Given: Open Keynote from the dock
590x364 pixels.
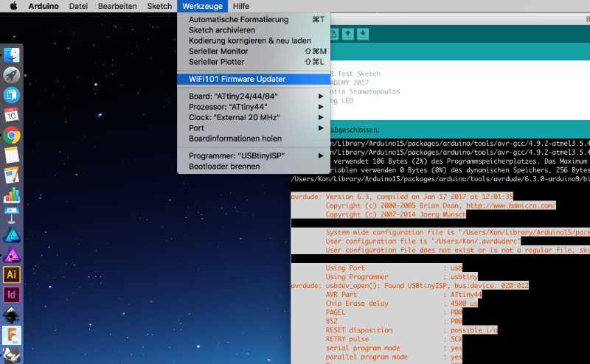Looking at the screenshot, I should [x=12, y=215].
